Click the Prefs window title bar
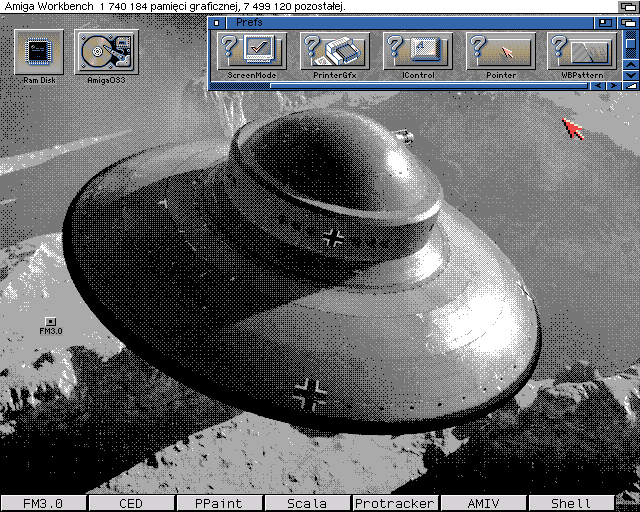The height and width of the screenshot is (512, 640). point(409,23)
